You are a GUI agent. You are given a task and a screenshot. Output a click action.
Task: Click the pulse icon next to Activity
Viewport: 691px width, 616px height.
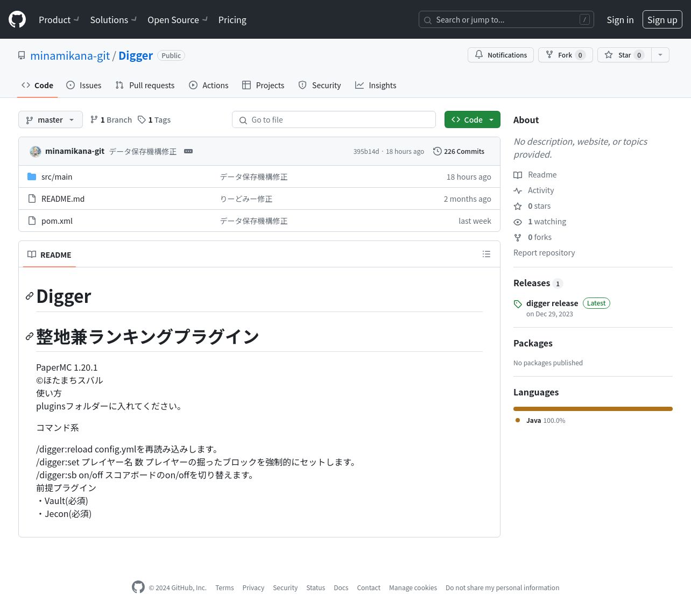518,190
